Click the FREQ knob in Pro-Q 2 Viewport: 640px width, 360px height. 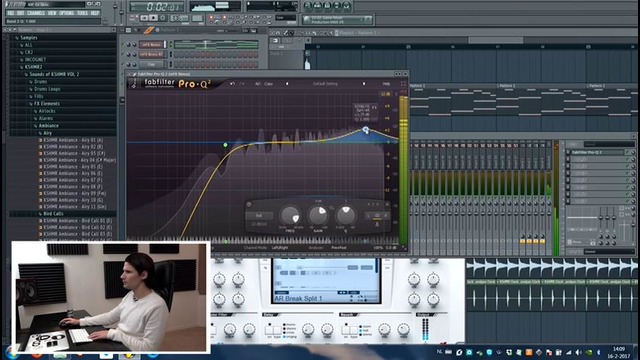coord(290,215)
